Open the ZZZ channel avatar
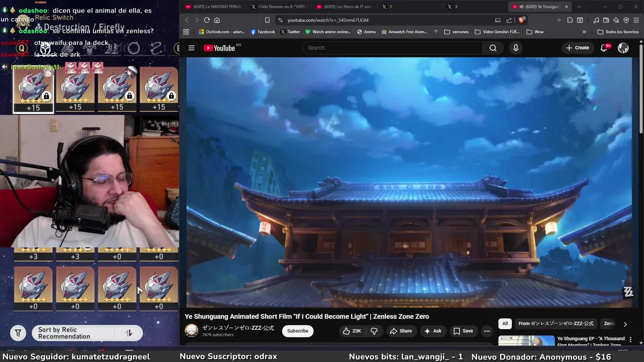Screen dimensions: 644x362 pyautogui.click(x=191, y=330)
